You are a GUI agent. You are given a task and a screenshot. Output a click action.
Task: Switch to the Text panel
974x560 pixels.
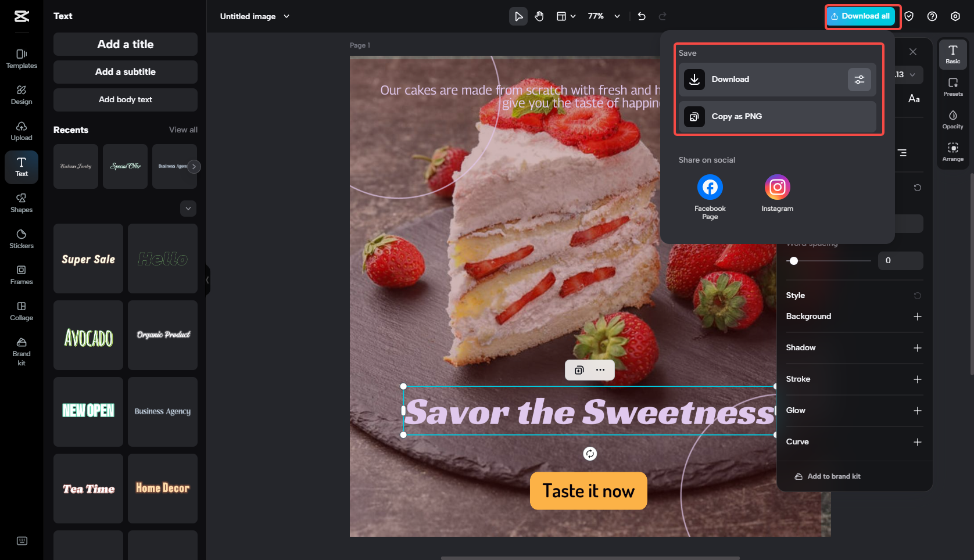point(22,167)
